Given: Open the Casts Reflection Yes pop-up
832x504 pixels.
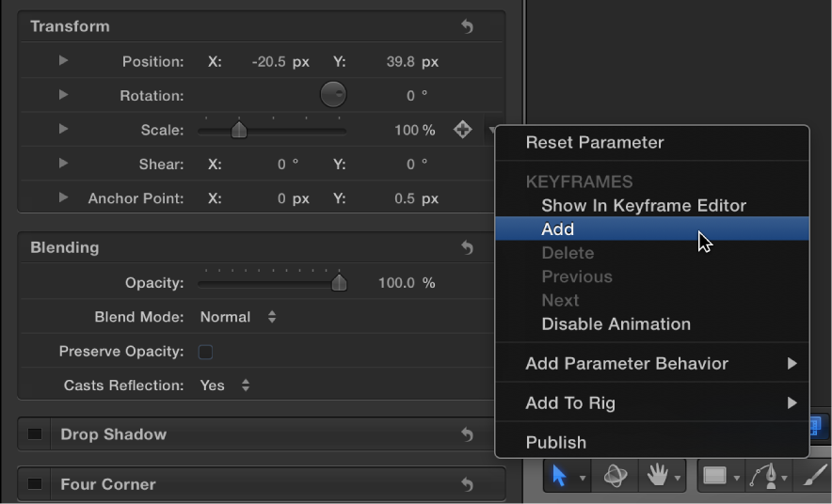Looking at the screenshot, I should (225, 386).
